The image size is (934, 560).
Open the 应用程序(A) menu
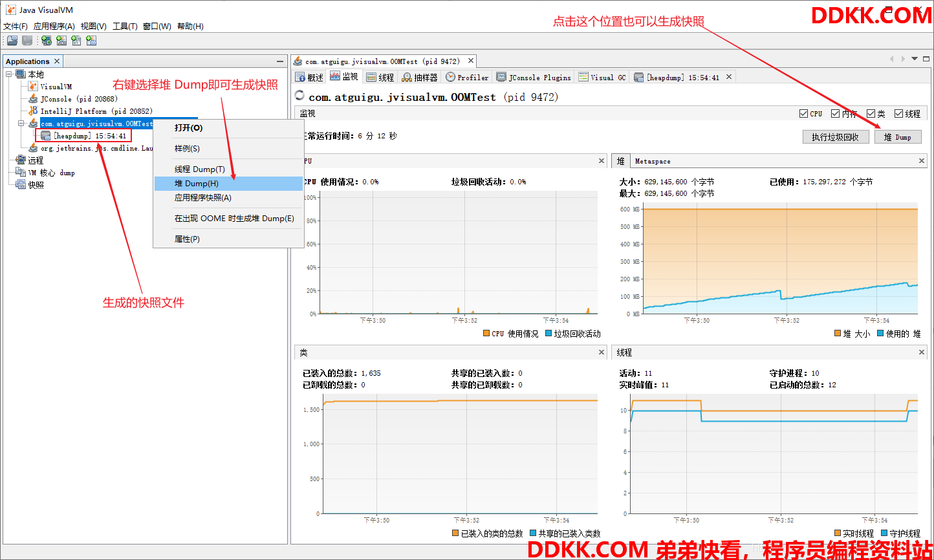pos(54,27)
